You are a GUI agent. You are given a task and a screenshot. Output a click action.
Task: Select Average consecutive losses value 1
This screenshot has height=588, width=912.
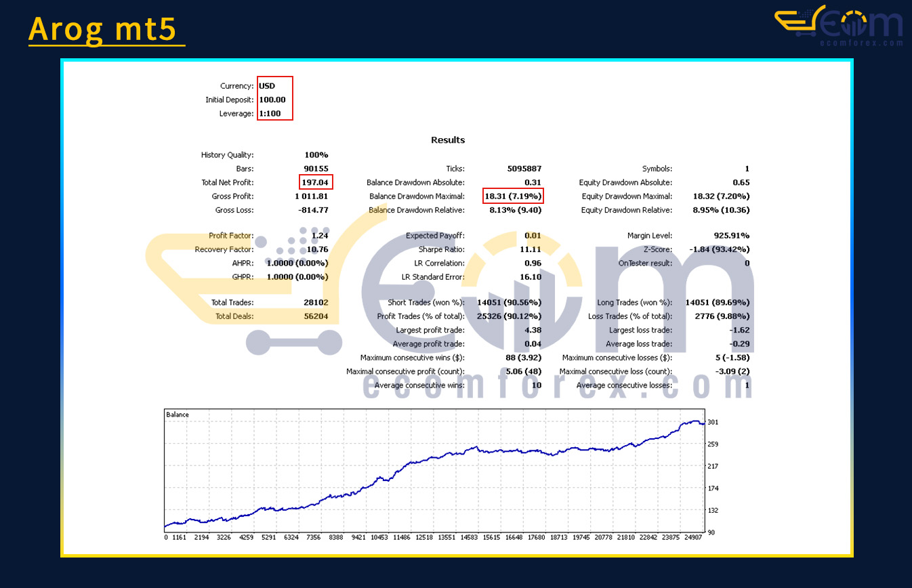pyautogui.click(x=747, y=385)
